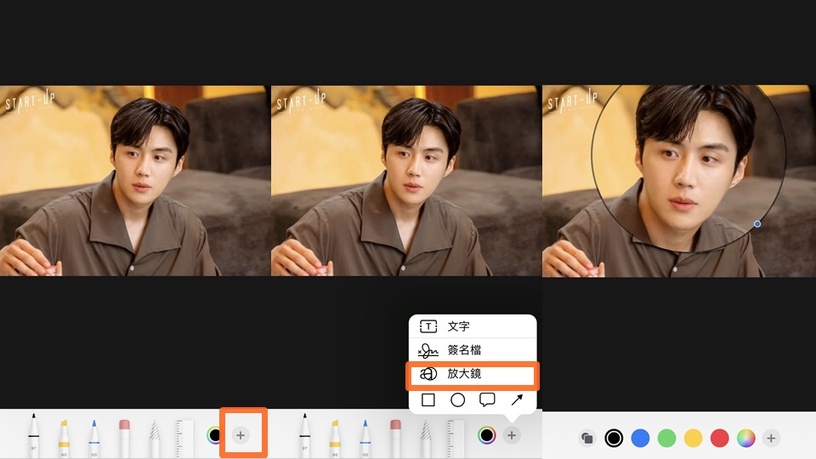Image resolution: width=816 pixels, height=459 pixels.
Task: Select the yellow color swatch
Action: (693, 438)
